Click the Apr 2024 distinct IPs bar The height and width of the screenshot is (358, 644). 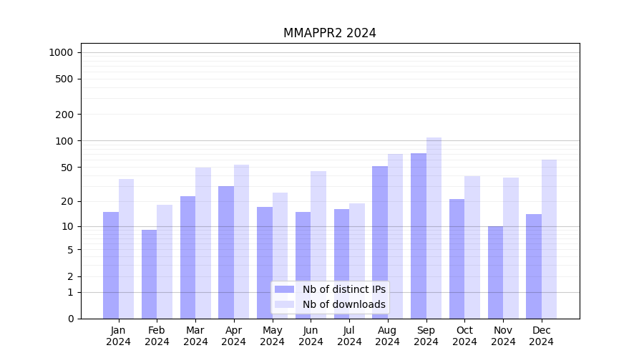pyautogui.click(x=226, y=252)
